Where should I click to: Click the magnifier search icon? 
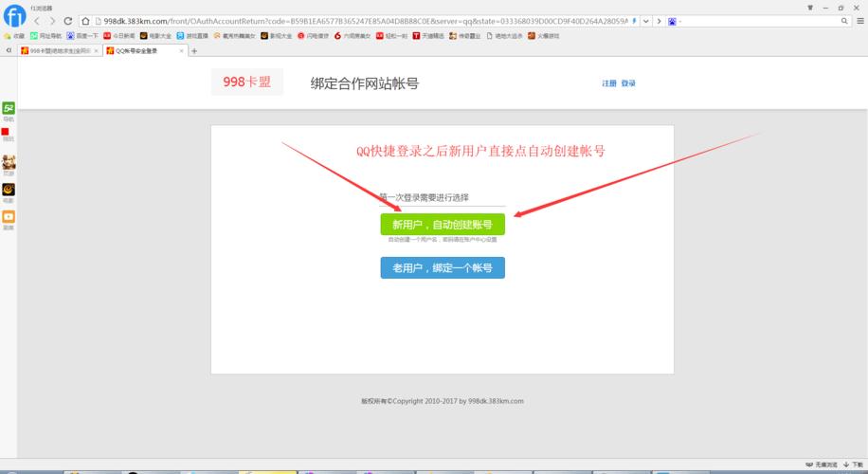[844, 21]
